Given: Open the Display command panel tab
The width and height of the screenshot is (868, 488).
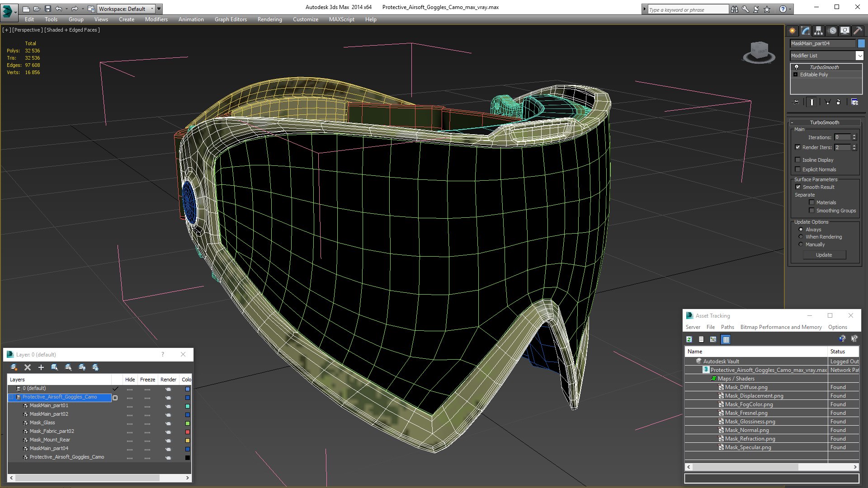Looking at the screenshot, I should point(844,31).
